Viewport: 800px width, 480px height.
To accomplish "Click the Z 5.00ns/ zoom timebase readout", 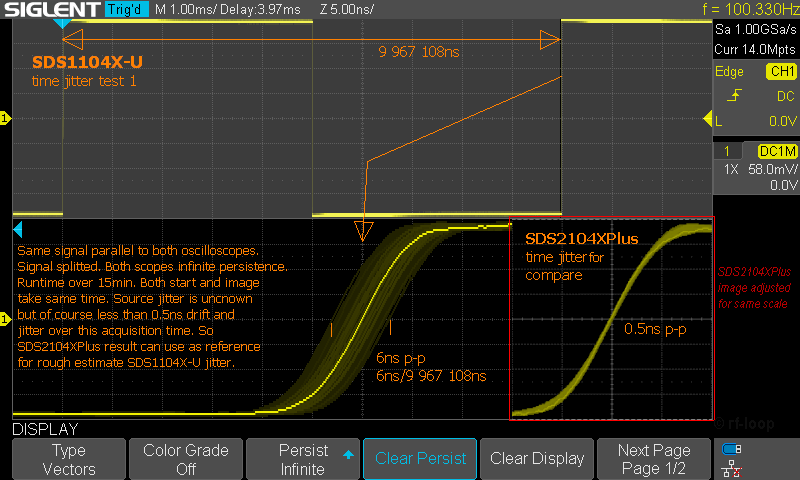I will pyautogui.click(x=347, y=9).
